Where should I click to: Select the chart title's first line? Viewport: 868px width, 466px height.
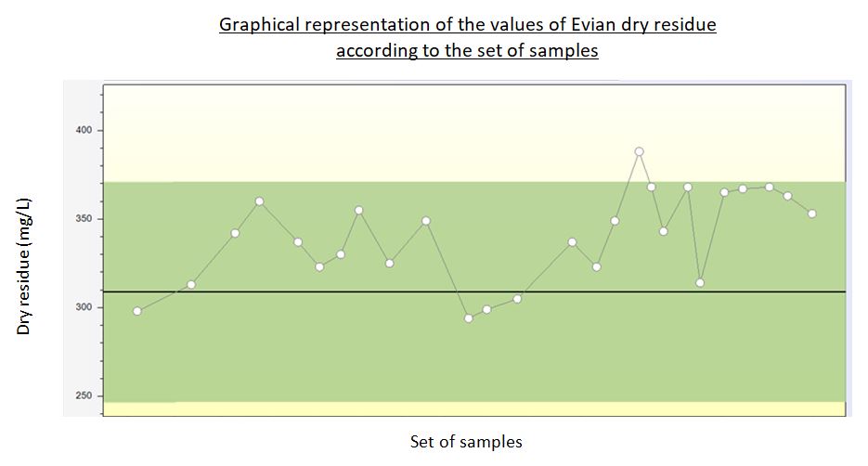tap(467, 25)
